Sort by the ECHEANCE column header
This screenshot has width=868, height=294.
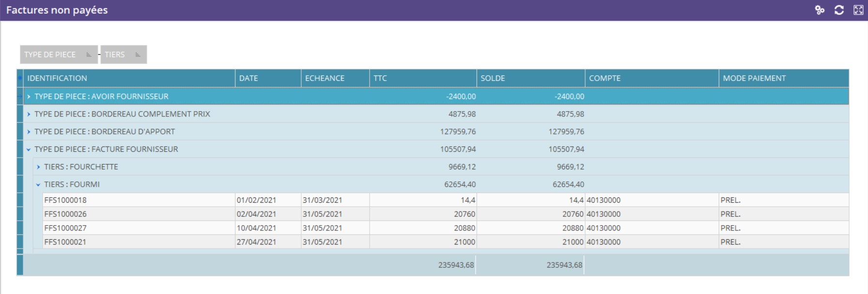[325, 78]
